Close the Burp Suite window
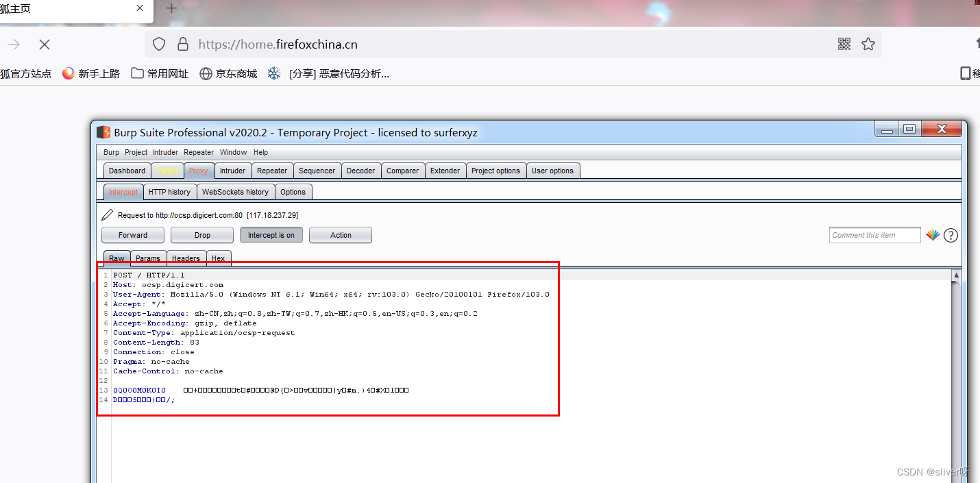980x483 pixels. [942, 129]
